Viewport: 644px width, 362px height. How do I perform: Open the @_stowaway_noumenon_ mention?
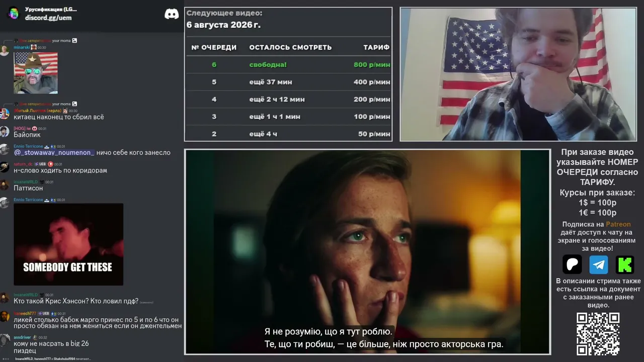pyautogui.click(x=54, y=152)
